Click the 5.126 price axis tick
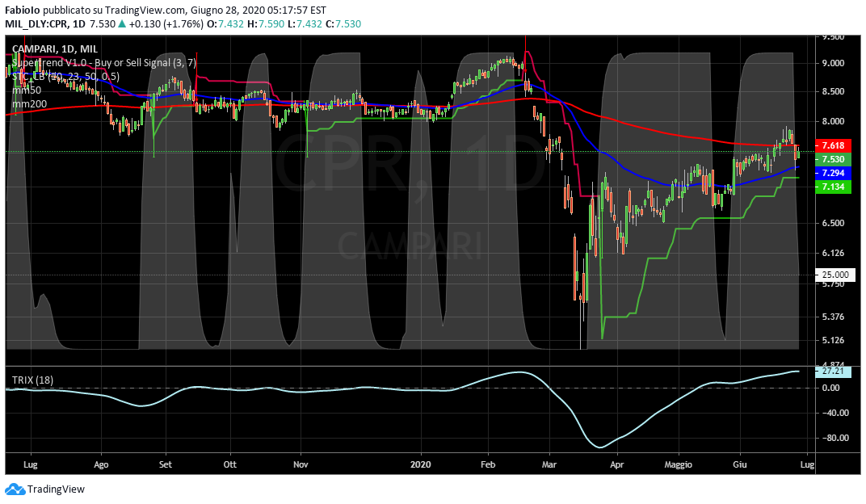Screen dimensions: 866x504 tap(833, 340)
